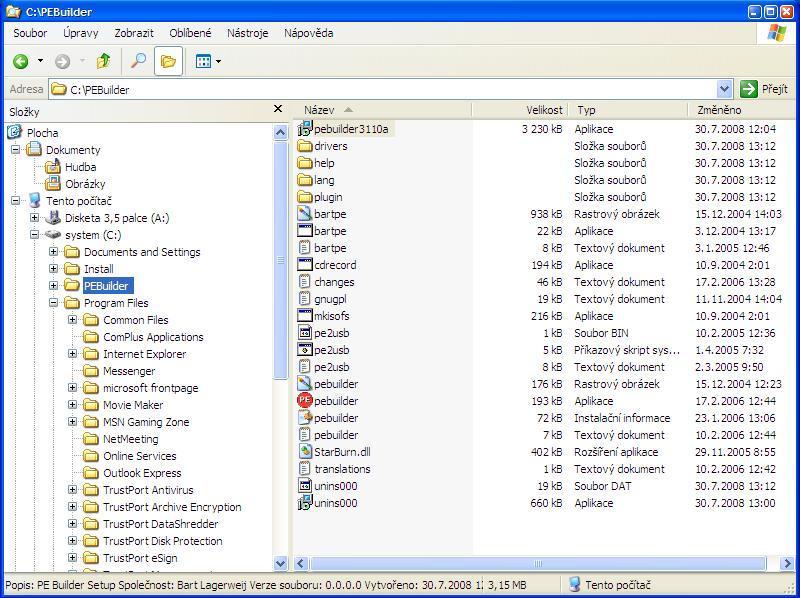Viewport: 800px width, 598px height.
Task: Open the Nápověda menu
Action: point(309,33)
